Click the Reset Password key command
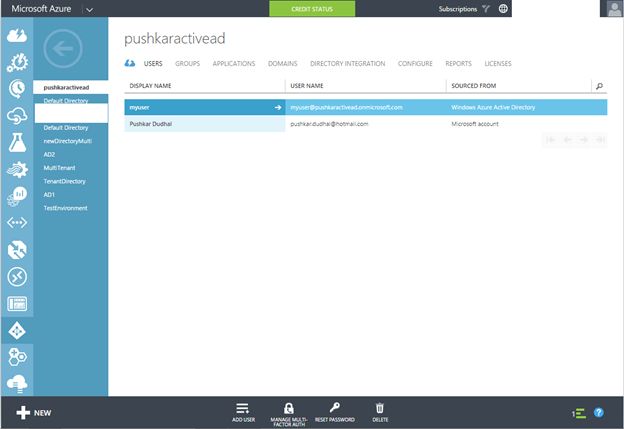Viewport: 624px width, 429px height. point(335,412)
